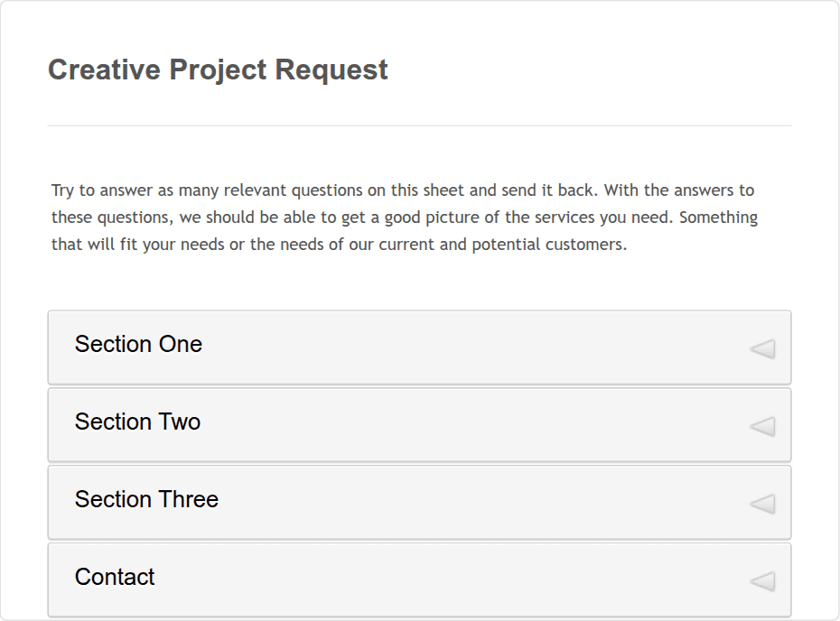The image size is (840, 621).
Task: Click the Creative Project Request heading
Action: click(x=218, y=70)
